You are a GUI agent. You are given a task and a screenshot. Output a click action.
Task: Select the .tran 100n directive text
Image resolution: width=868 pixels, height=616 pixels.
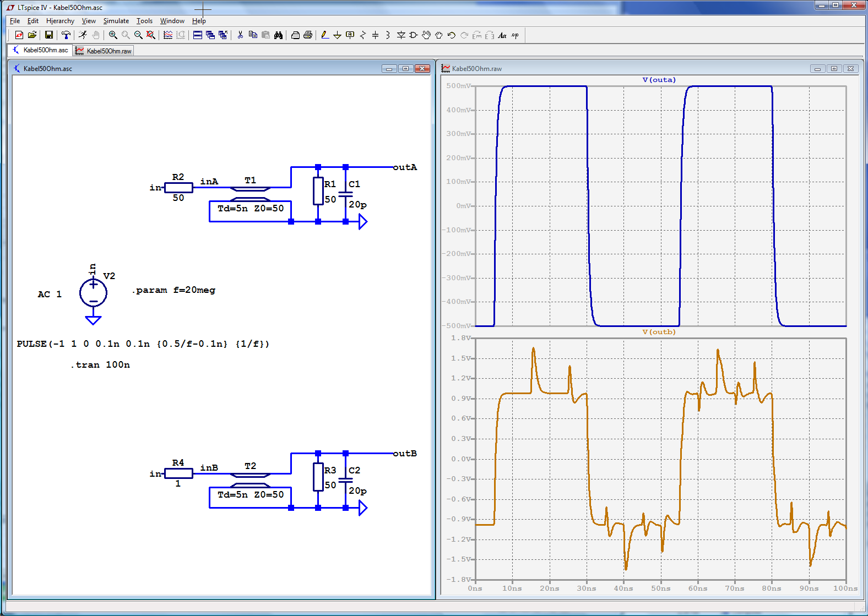pos(100,364)
